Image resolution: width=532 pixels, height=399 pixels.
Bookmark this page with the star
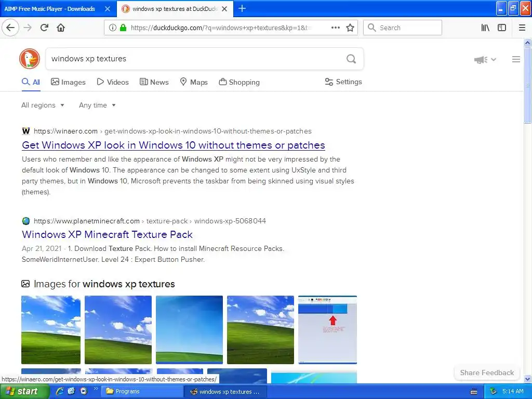coord(350,28)
